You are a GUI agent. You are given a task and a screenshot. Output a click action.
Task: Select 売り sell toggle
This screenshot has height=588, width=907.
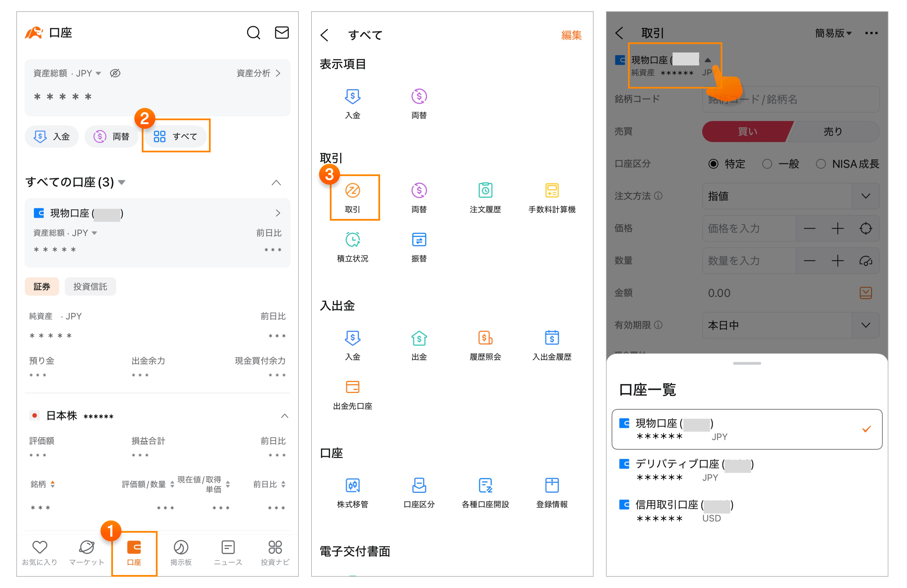pos(833,132)
